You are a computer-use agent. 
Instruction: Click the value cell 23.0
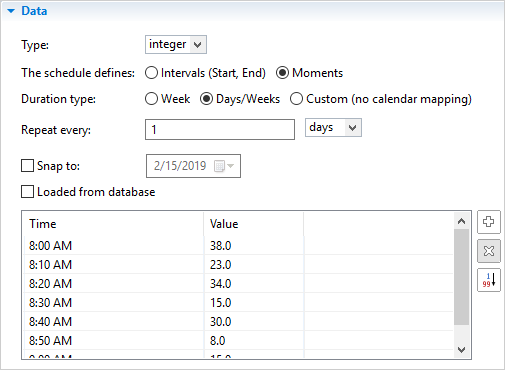254,265
